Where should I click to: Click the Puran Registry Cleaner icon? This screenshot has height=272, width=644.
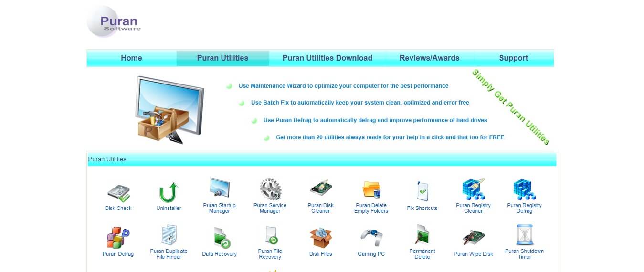tap(473, 189)
